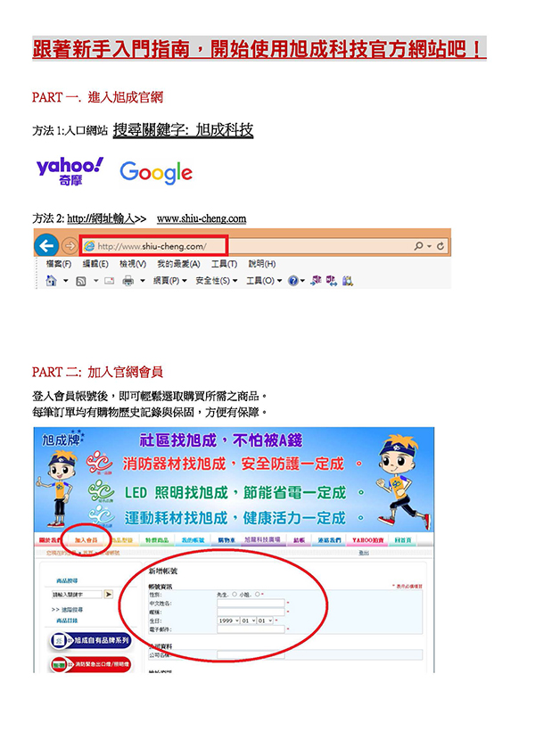The height and width of the screenshot is (756, 535).
Task: Open the 說明(H) menu
Action: pyautogui.click(x=262, y=264)
